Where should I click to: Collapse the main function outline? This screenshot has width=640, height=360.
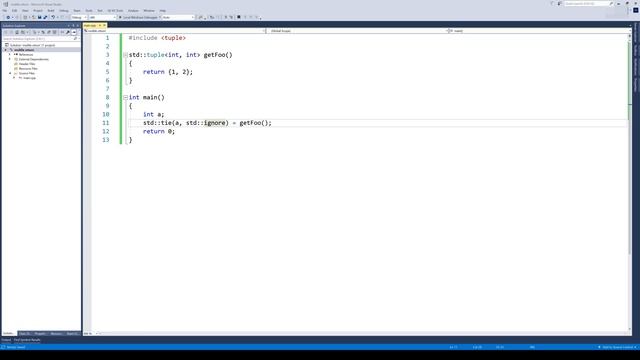[x=125, y=98]
